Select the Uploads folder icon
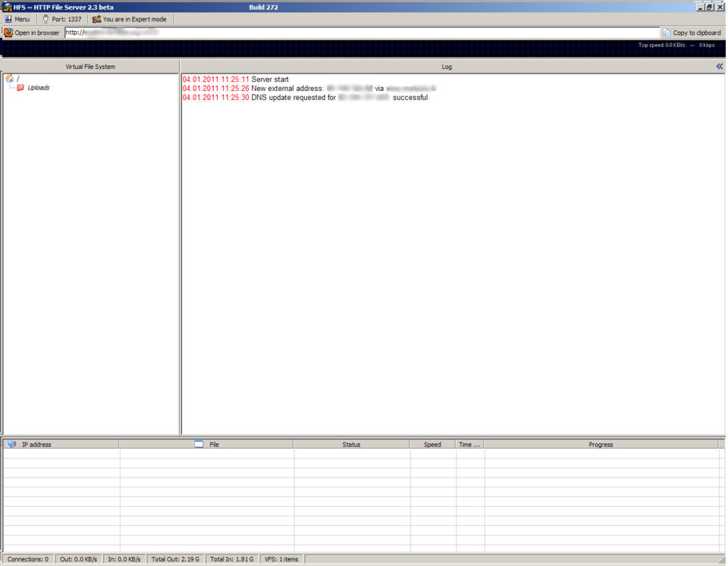The image size is (728, 566). [20, 86]
